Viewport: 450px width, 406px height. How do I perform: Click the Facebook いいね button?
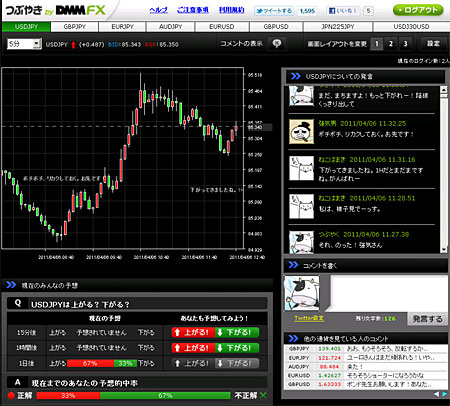point(343,11)
